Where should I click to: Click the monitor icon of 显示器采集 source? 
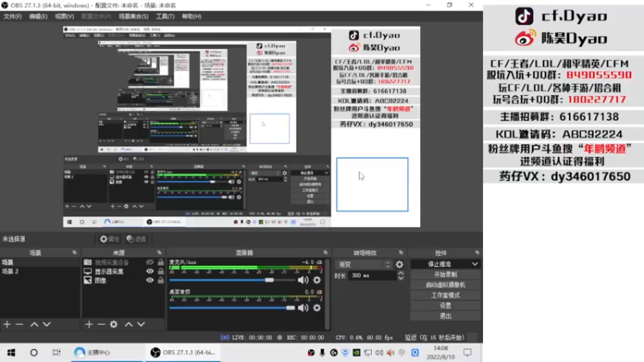(88, 271)
